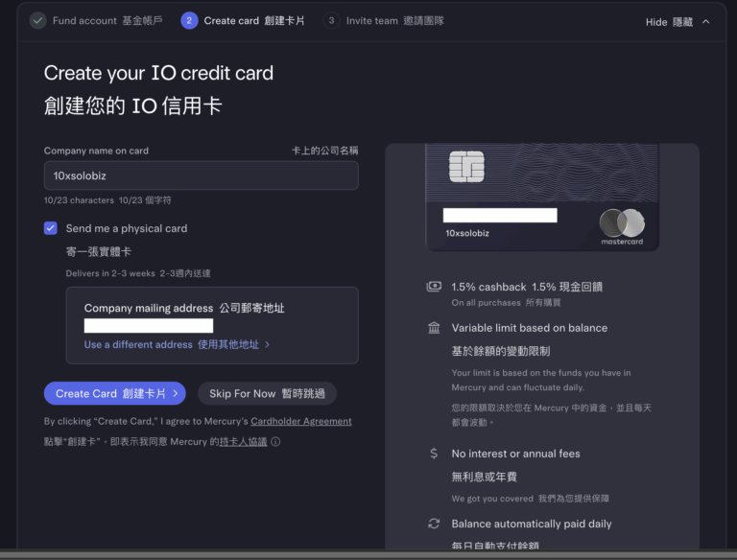Click the info icon after cardholder agreement text
737x560 pixels.
[x=275, y=442]
